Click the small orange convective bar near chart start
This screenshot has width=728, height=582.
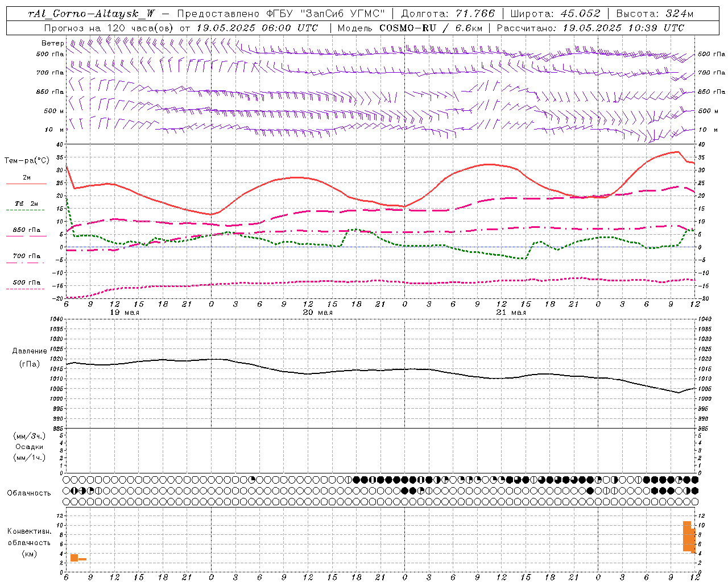(74, 558)
